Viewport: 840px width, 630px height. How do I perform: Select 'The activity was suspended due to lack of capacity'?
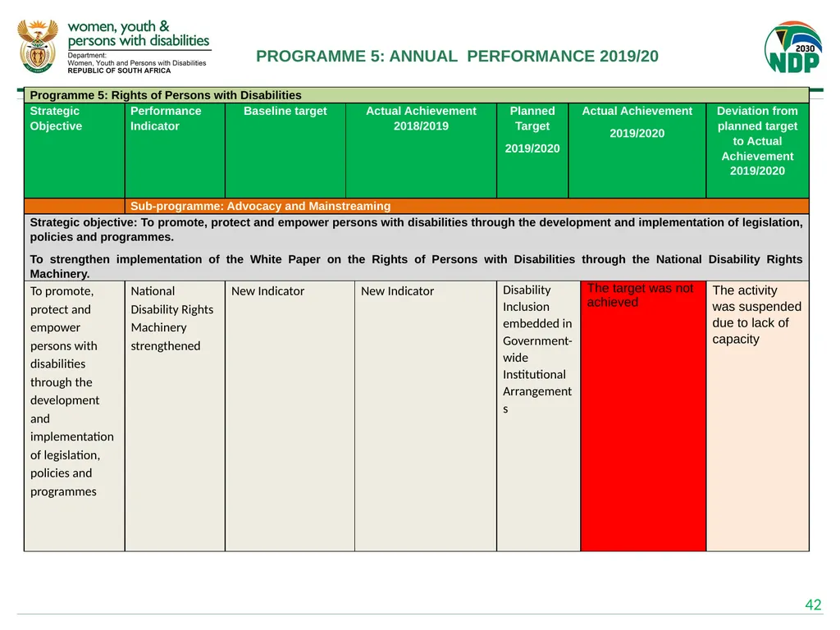pyautogui.click(x=757, y=314)
